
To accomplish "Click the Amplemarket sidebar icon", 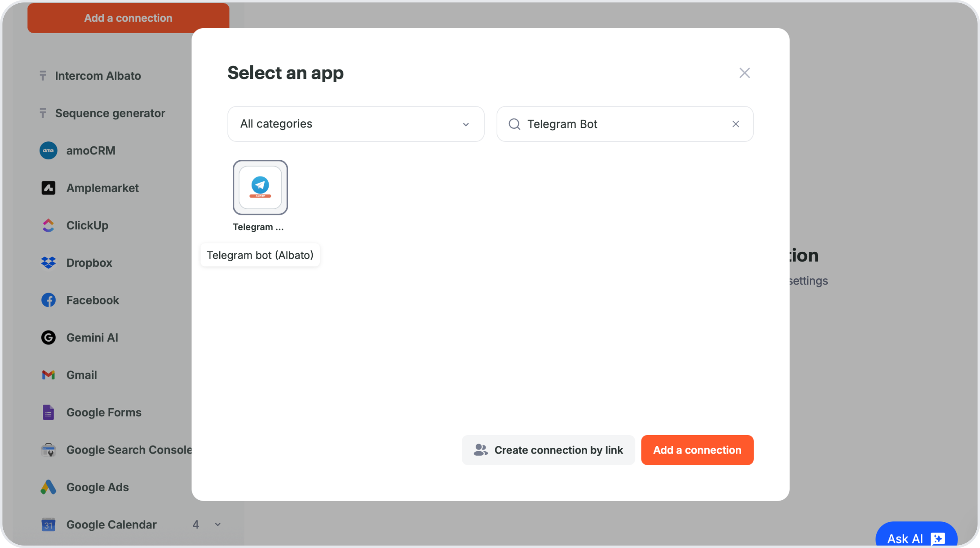I will pyautogui.click(x=48, y=188).
